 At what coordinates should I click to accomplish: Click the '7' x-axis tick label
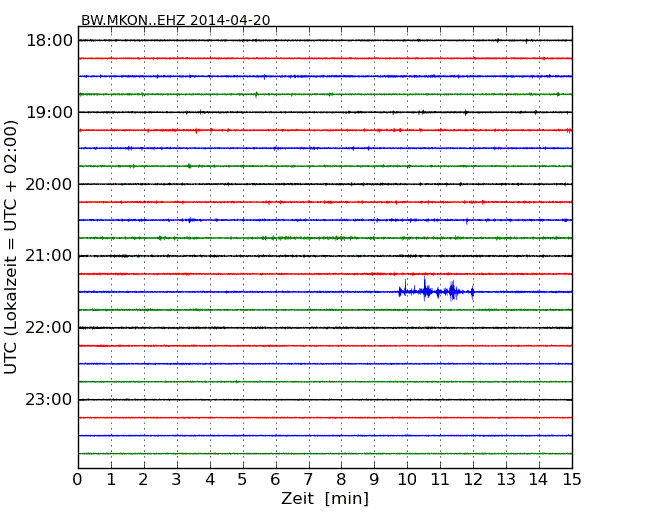(308, 479)
